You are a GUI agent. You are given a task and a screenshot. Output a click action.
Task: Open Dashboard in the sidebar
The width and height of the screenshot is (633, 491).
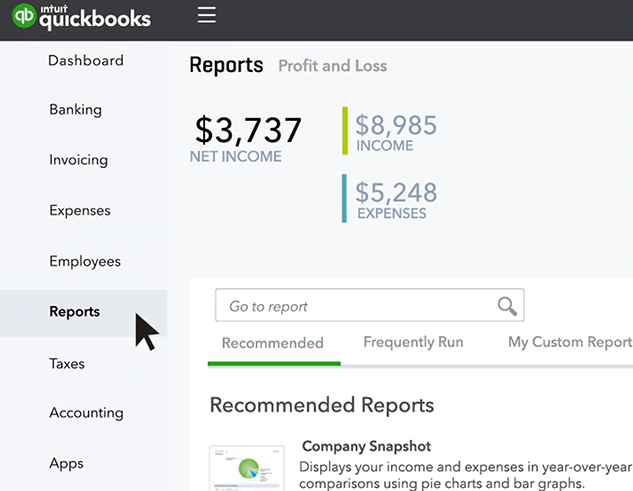pyautogui.click(x=86, y=61)
